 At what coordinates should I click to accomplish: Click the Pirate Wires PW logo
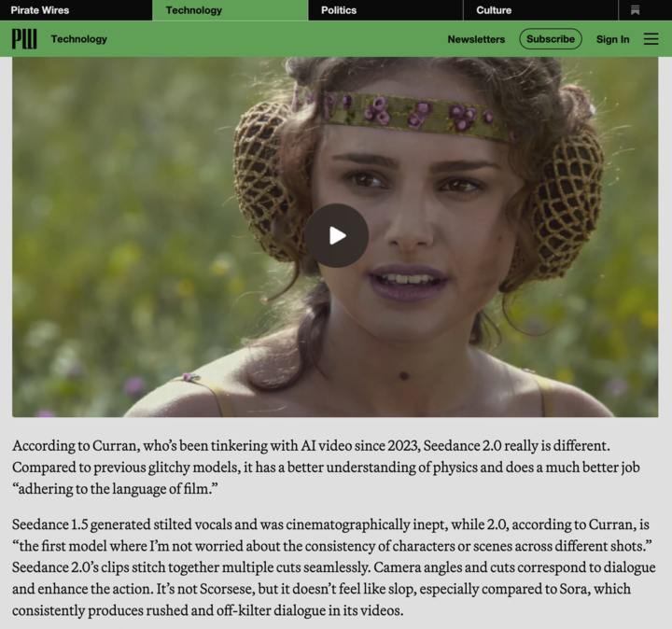pos(24,39)
